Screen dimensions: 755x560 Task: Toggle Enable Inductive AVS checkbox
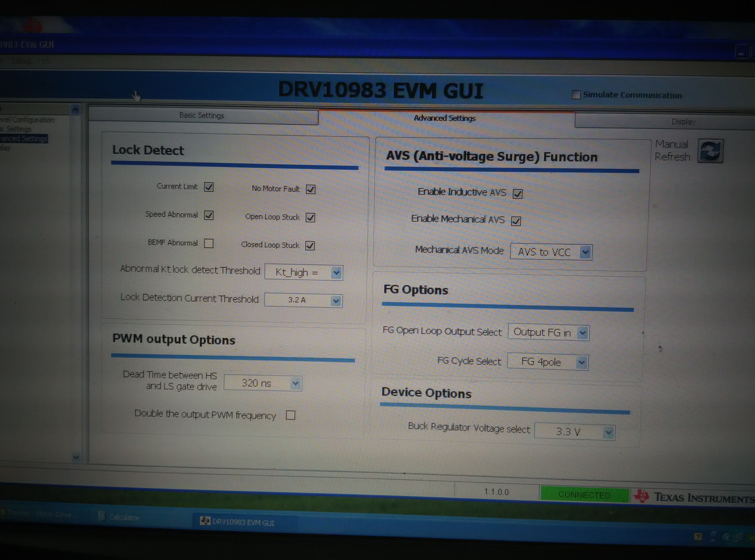tap(517, 194)
